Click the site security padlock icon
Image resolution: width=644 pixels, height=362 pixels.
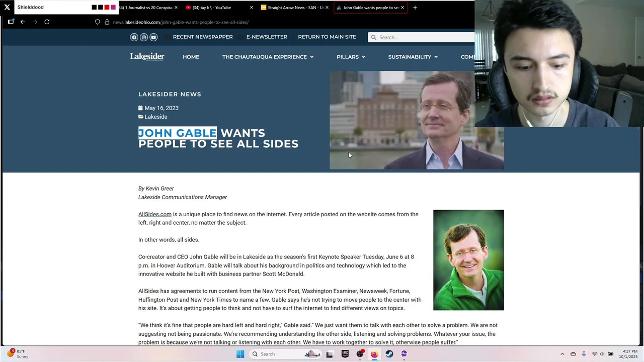click(107, 22)
